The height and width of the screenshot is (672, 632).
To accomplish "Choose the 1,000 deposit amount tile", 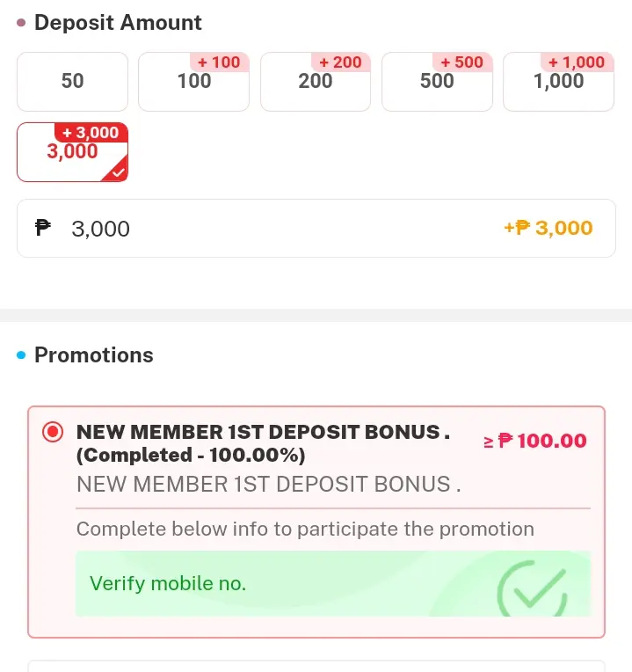I will click(x=558, y=82).
